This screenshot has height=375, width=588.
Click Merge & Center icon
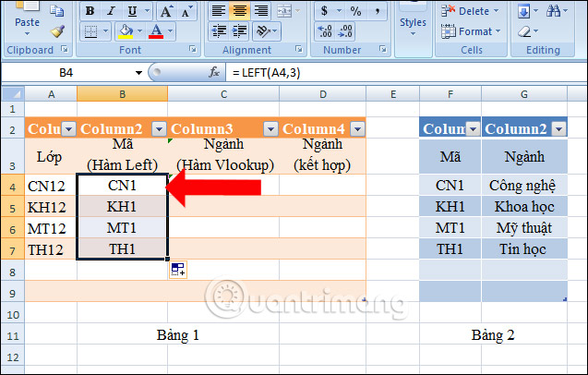284,11
